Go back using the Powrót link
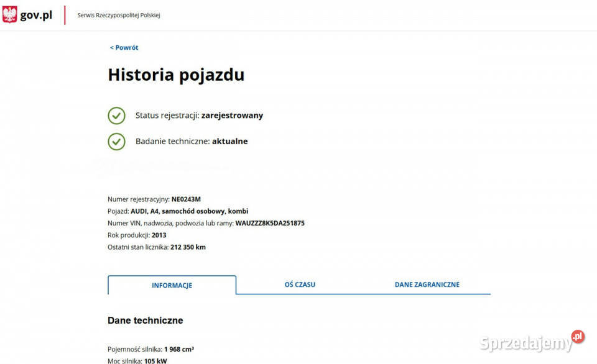 (124, 48)
